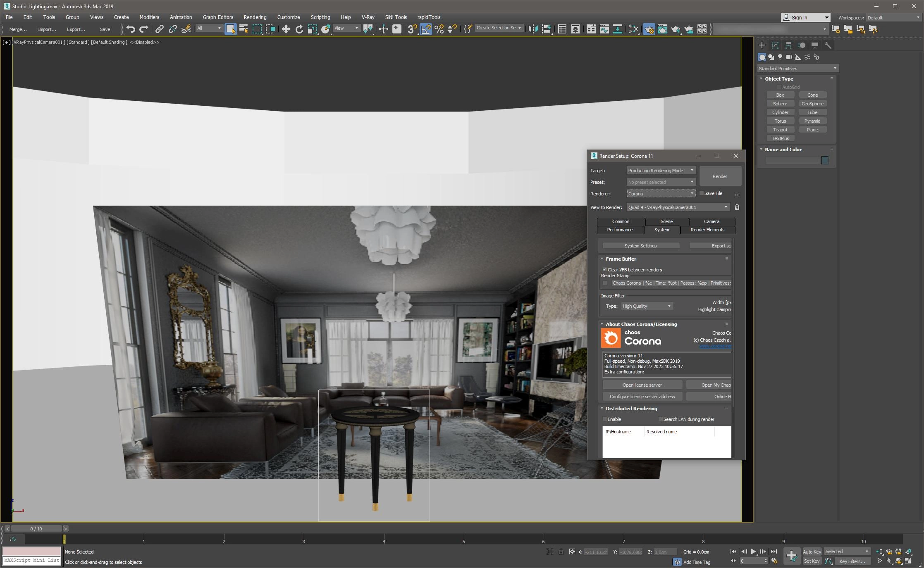This screenshot has height=568, width=924.
Task: Activate the Select and Uniform Scale tool
Action: pos(313,29)
